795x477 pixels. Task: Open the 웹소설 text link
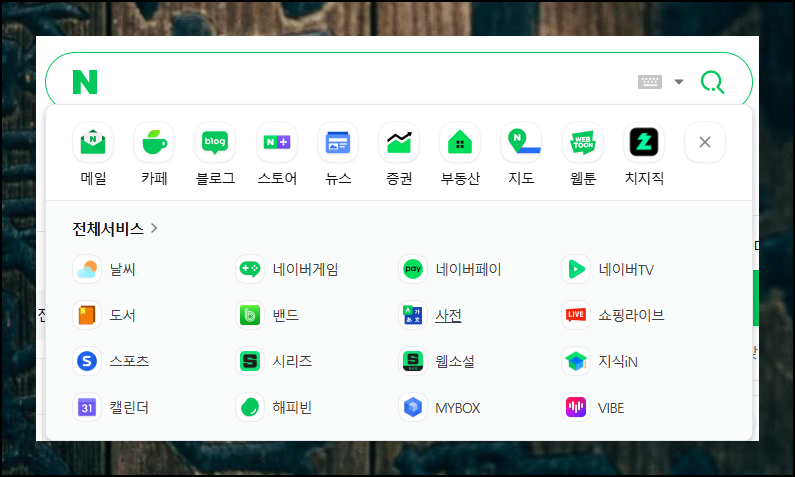[455, 361]
